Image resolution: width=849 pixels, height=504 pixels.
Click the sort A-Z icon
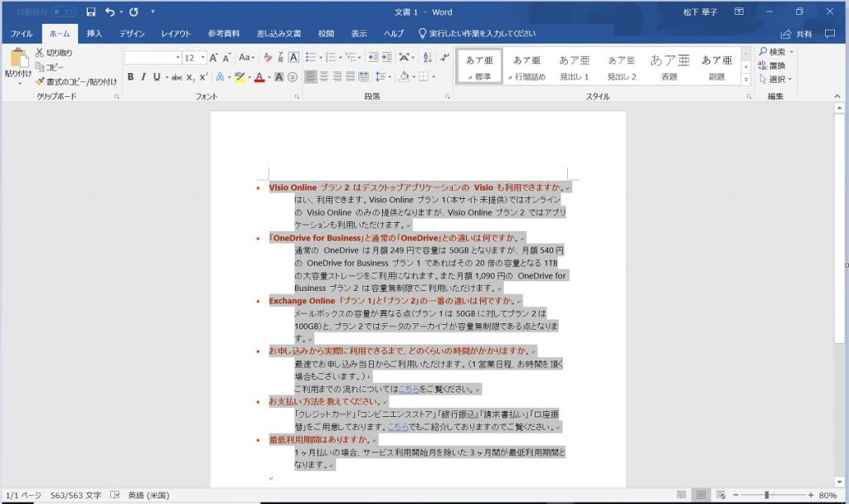point(427,57)
